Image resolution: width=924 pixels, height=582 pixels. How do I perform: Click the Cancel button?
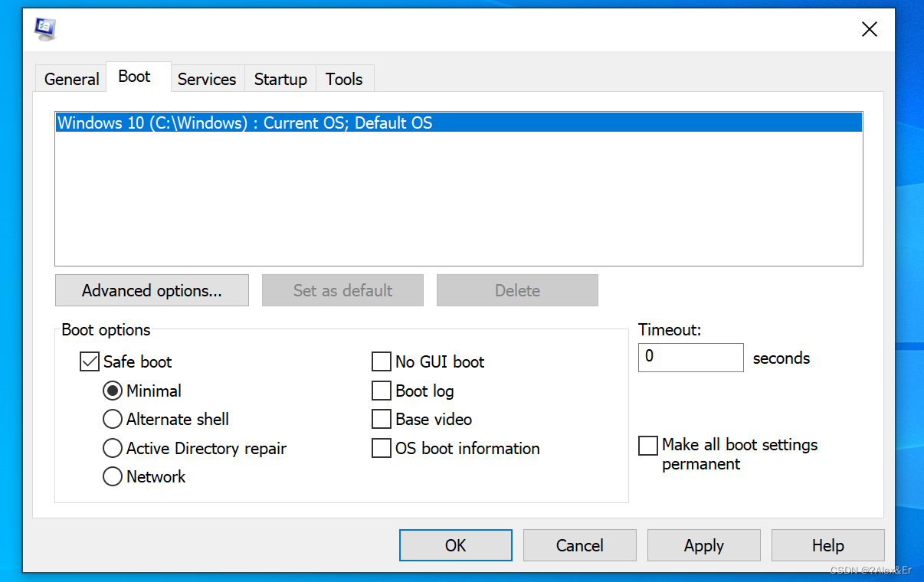tap(580, 545)
